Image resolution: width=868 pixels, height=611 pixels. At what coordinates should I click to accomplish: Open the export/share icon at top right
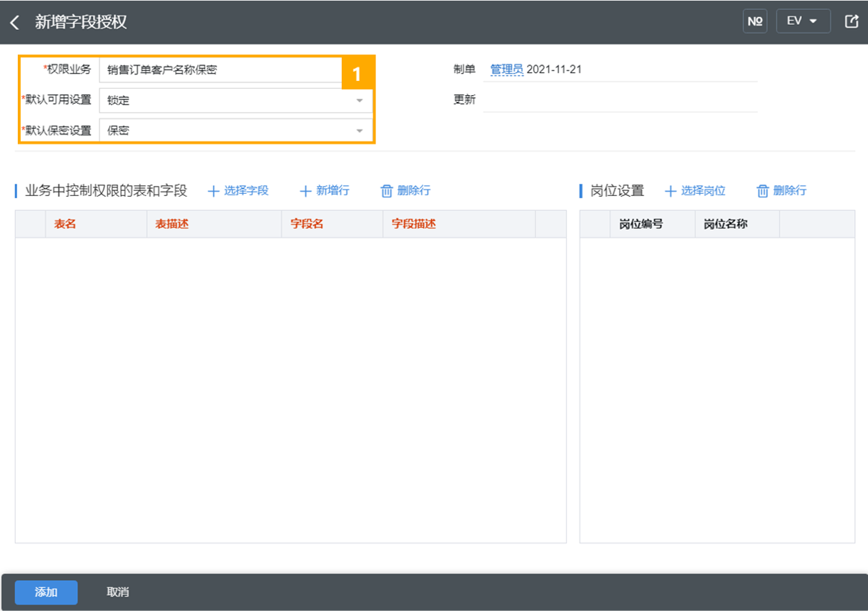click(851, 21)
